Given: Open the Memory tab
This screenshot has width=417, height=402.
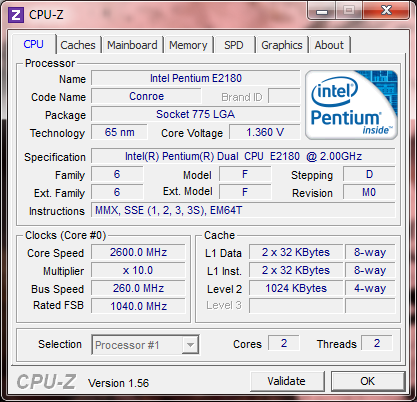Looking at the screenshot, I should (188, 45).
